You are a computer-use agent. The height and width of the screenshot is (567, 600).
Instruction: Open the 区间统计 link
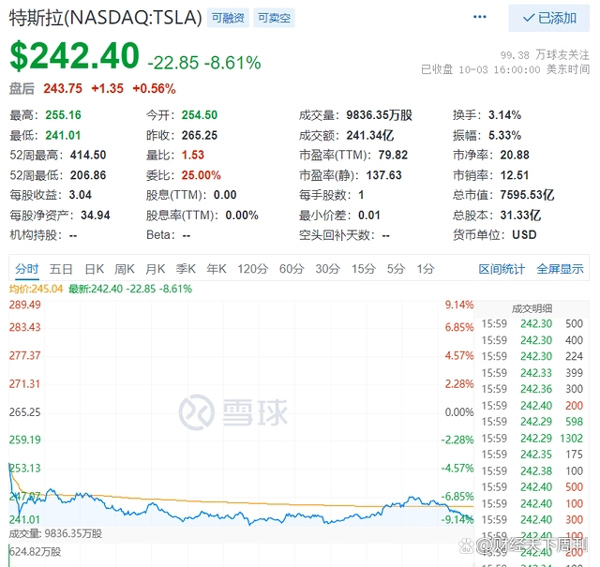coord(502,269)
